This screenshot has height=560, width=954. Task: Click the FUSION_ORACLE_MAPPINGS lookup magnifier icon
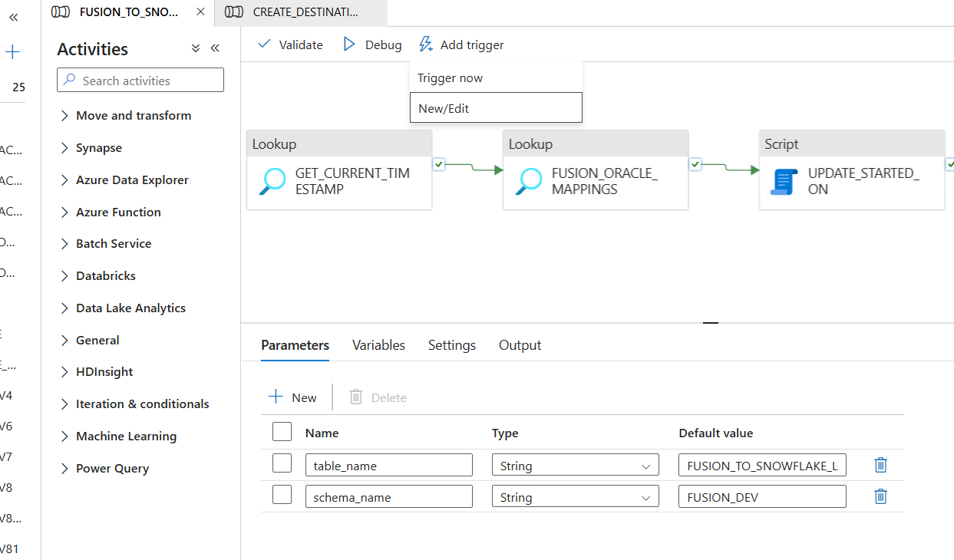coord(527,181)
